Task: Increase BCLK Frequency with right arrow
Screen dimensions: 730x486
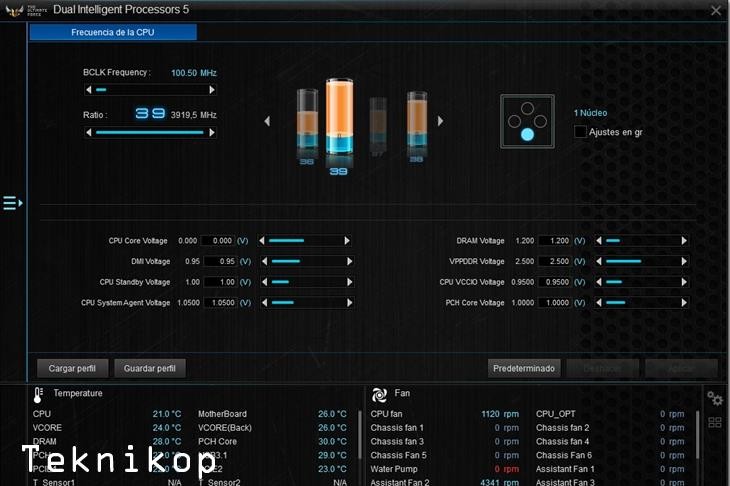Action: tap(212, 90)
